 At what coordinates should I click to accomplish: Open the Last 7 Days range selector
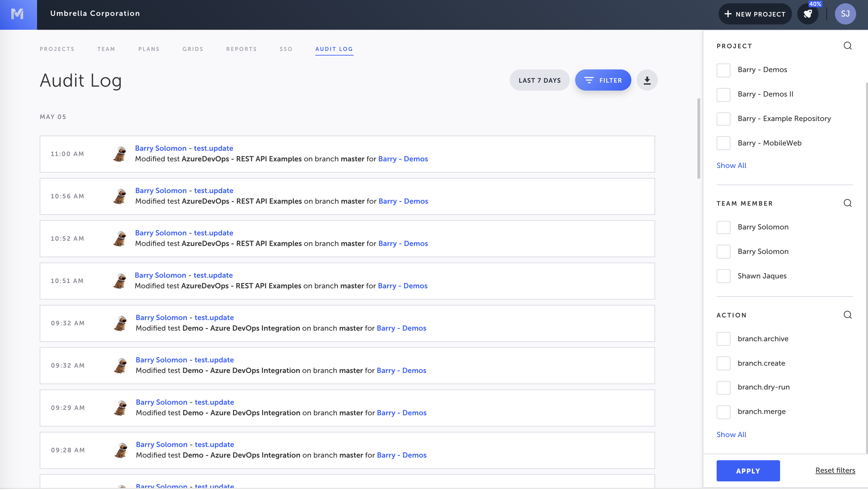click(539, 80)
